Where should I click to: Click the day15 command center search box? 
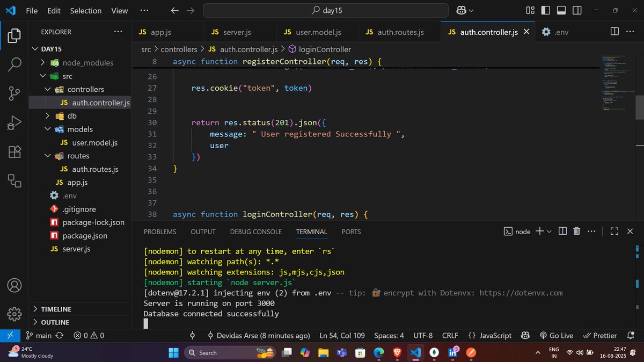325,10
